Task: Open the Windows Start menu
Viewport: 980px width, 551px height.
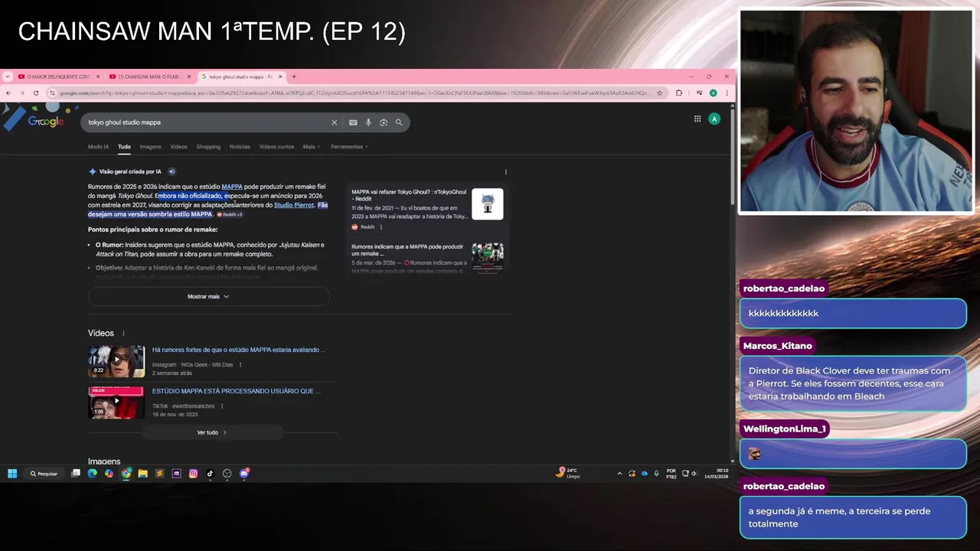Action: [12, 474]
